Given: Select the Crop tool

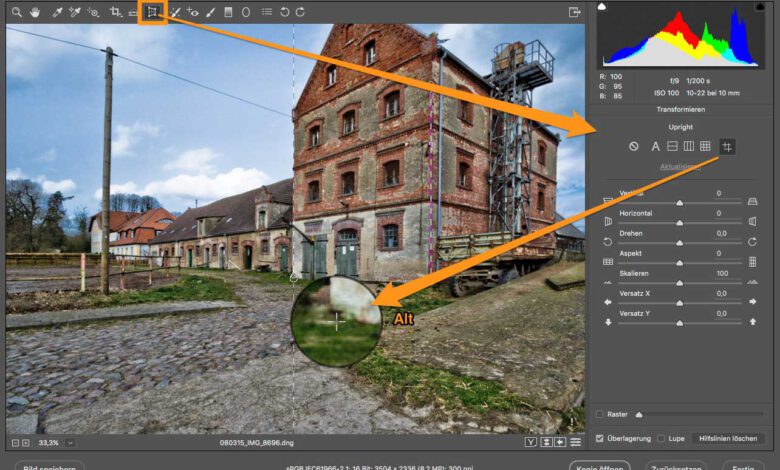Looking at the screenshot, I should coord(115,12).
